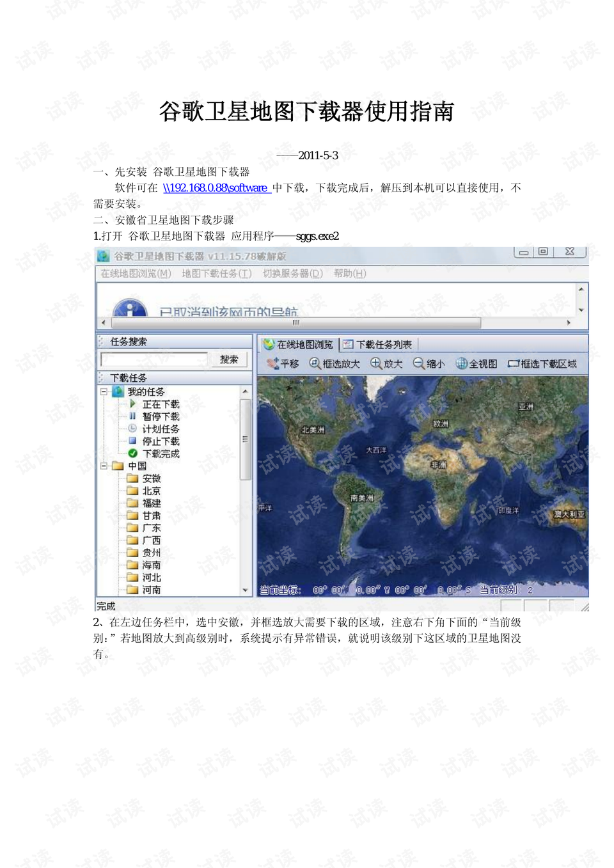614x868 pixels.
Task: Activate the 框选放大 box zoom tool
Action: [x=335, y=363]
